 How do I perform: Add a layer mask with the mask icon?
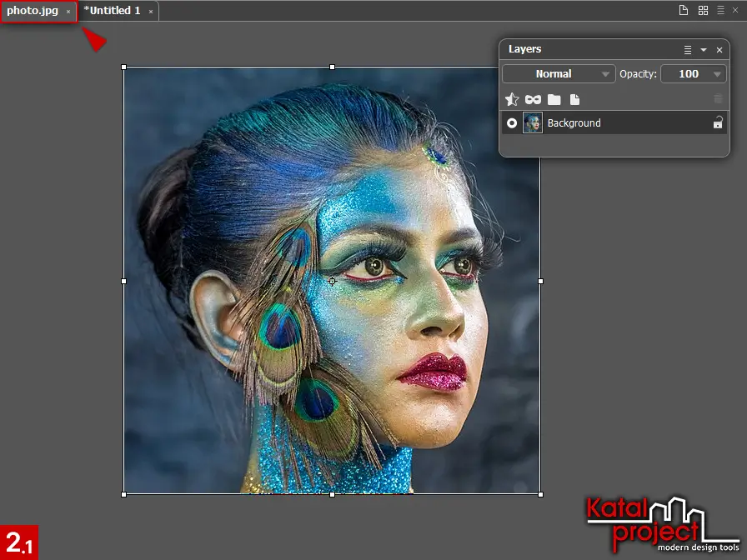[533, 99]
